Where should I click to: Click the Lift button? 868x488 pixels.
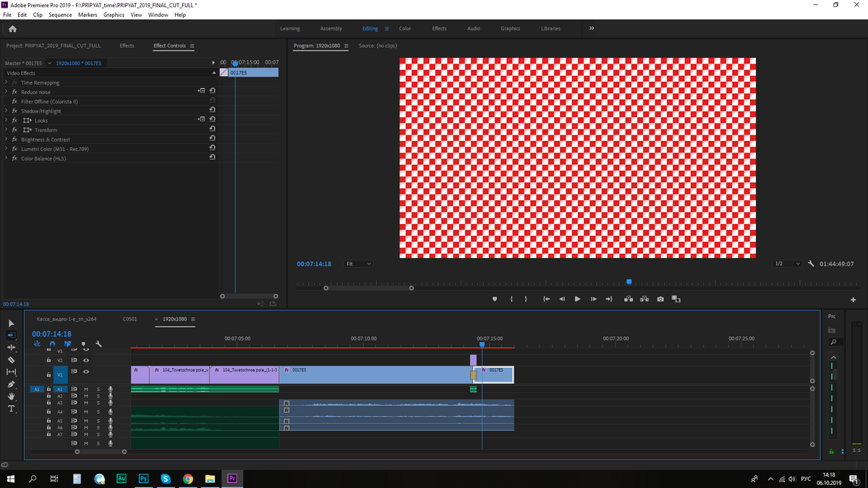[628, 299]
